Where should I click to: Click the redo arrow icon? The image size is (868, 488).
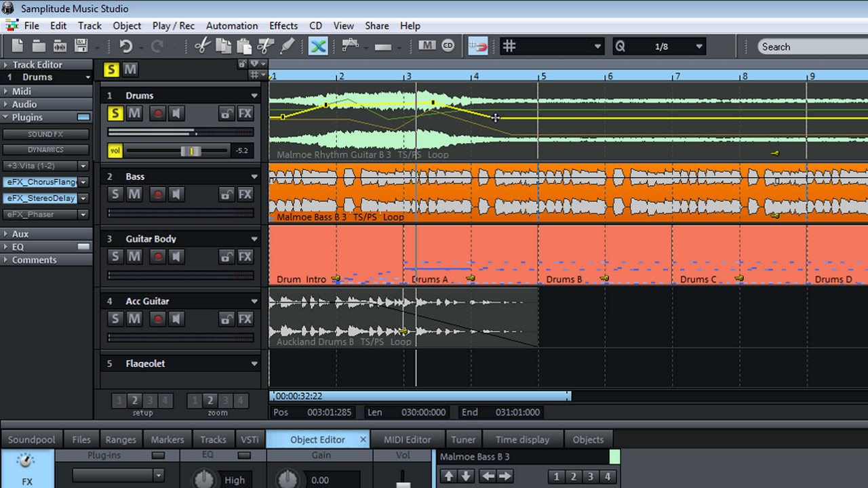(157, 46)
